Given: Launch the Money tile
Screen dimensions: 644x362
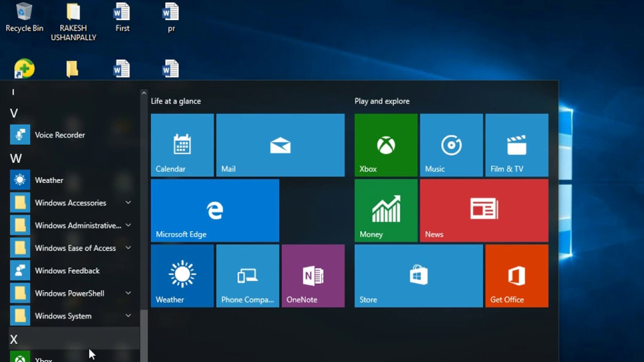Looking at the screenshot, I should click(385, 210).
